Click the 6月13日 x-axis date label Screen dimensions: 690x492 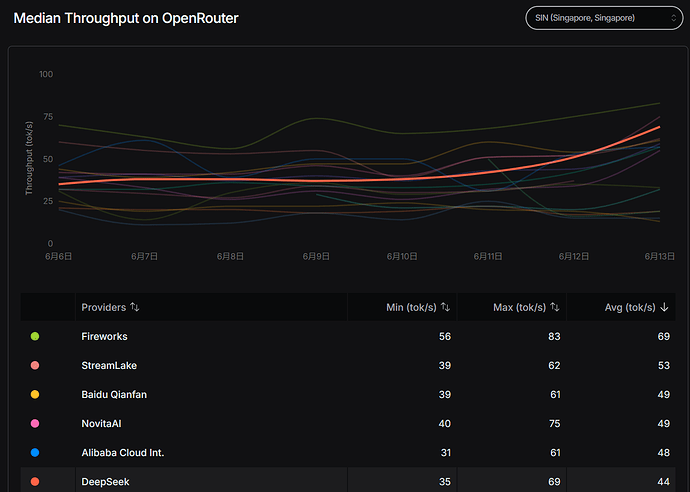tap(660, 256)
